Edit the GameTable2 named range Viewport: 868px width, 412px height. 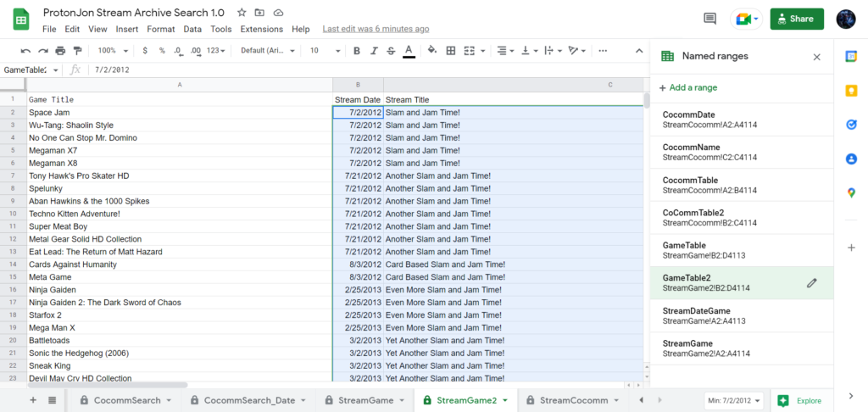(x=811, y=283)
